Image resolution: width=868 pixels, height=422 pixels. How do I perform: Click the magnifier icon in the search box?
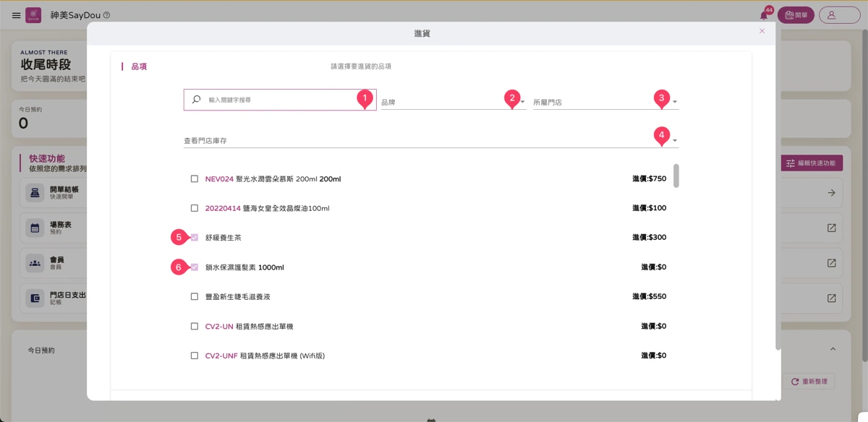[x=196, y=100]
